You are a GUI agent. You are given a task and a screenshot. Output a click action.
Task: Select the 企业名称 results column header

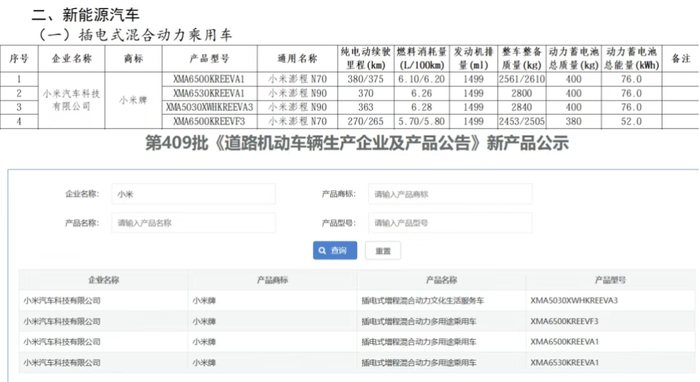pyautogui.click(x=104, y=280)
